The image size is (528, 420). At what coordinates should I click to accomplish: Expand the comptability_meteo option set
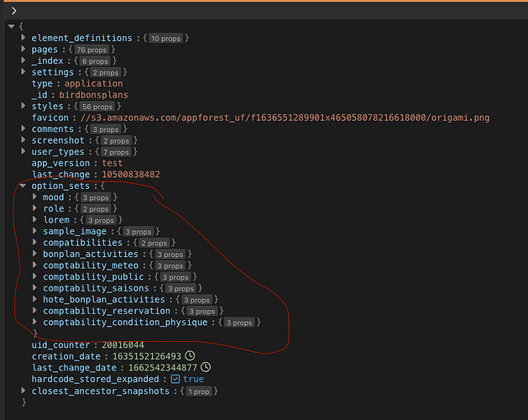pyautogui.click(x=34, y=265)
